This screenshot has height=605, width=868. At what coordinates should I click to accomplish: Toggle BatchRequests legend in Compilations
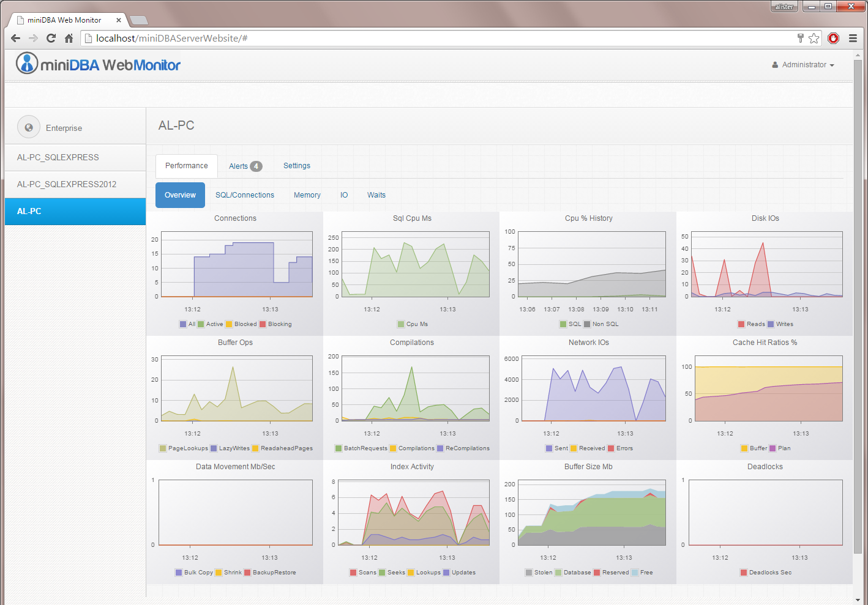tap(361, 448)
